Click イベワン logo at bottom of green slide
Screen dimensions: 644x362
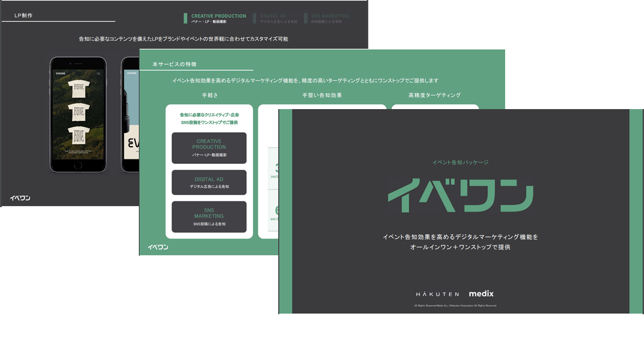pyautogui.click(x=158, y=247)
